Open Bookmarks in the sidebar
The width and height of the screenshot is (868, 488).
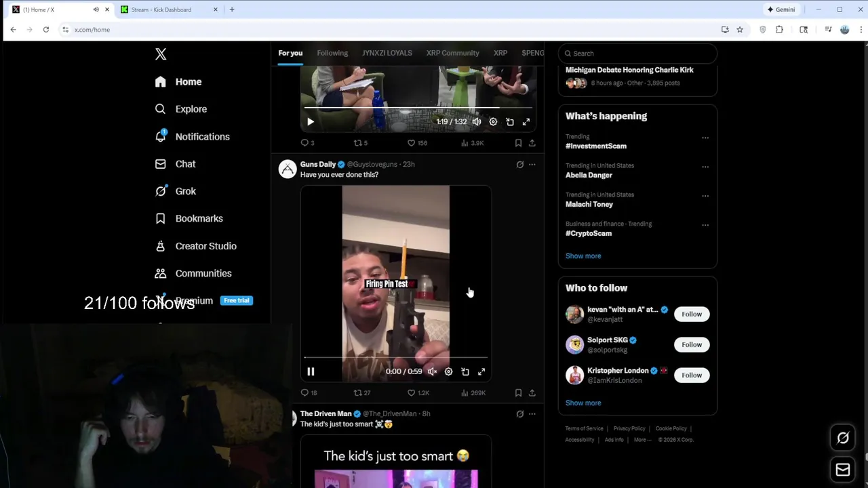click(x=189, y=218)
